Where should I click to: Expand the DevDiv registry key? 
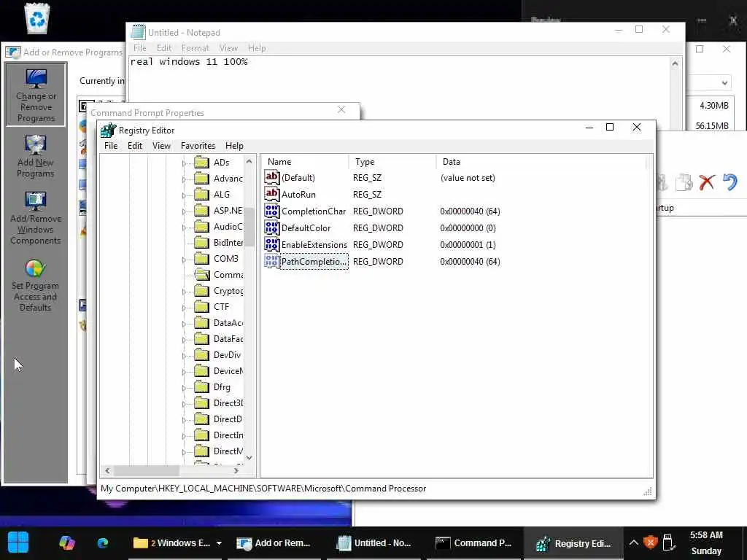tap(185, 356)
